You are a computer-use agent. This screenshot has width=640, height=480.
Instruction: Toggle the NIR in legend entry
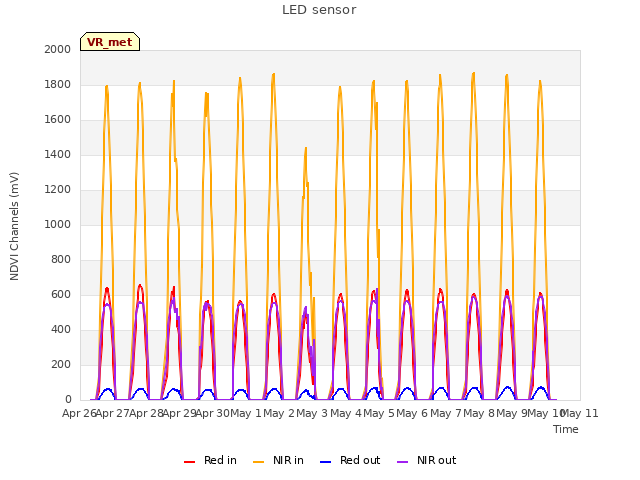[278, 460]
